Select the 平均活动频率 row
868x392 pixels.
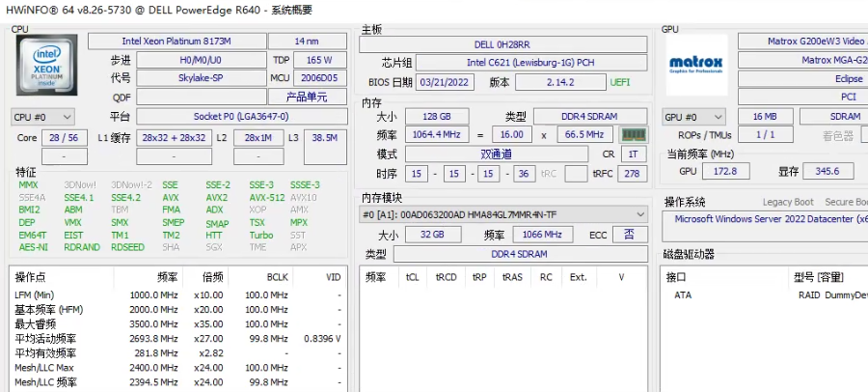(x=177, y=338)
